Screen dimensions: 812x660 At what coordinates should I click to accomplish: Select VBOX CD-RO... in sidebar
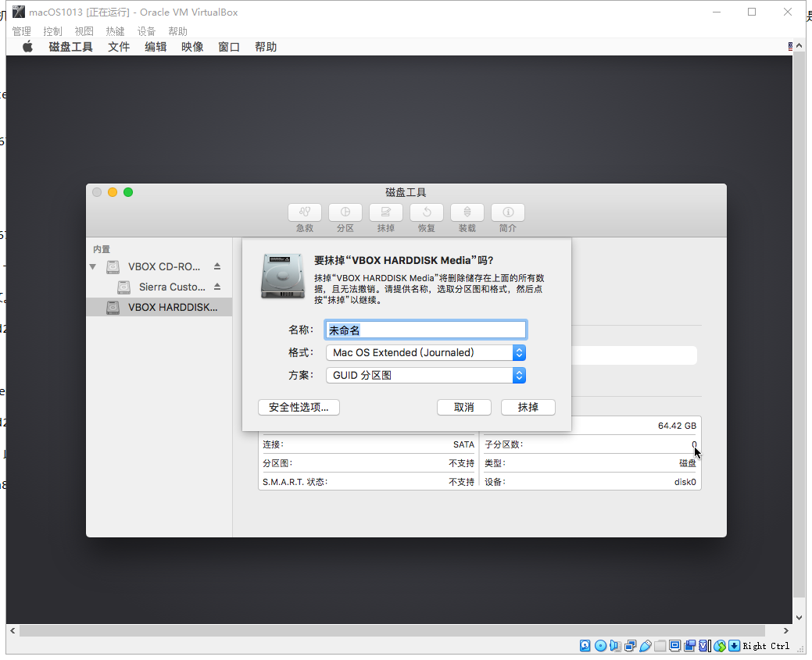point(159,266)
